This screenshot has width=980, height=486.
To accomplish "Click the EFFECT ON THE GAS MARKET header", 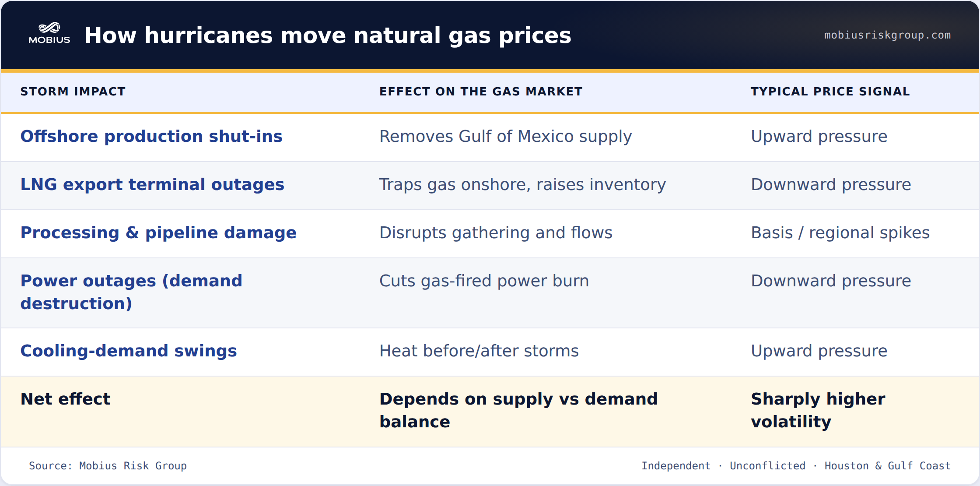I will tap(481, 92).
